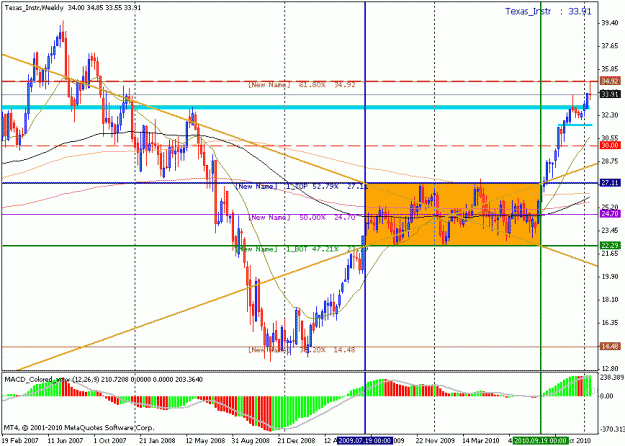Click the 16.35 price scale value

611,323
